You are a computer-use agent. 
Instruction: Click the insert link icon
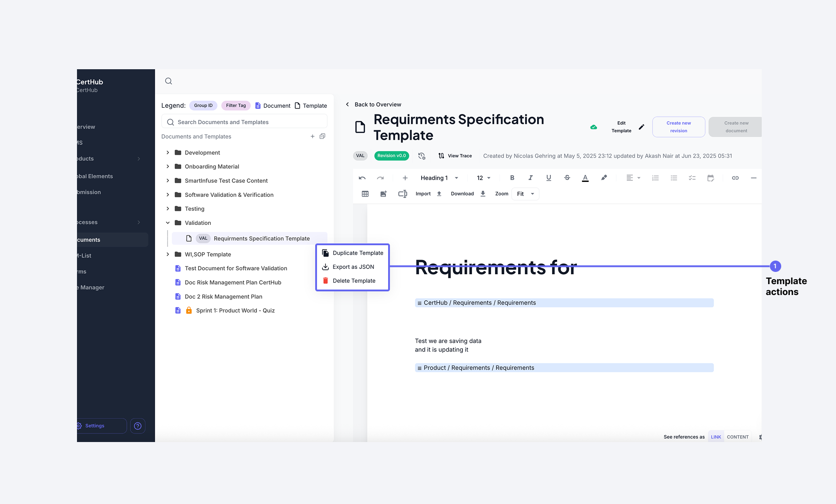pyautogui.click(x=735, y=178)
